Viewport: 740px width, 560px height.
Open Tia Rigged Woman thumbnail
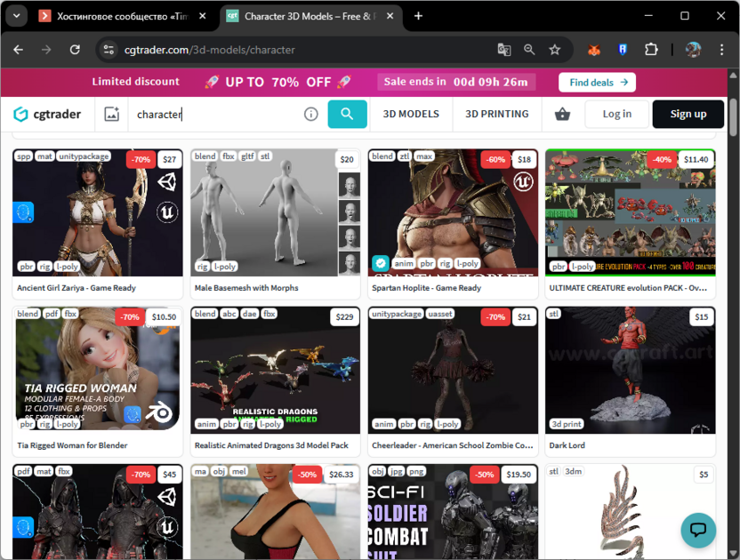98,371
